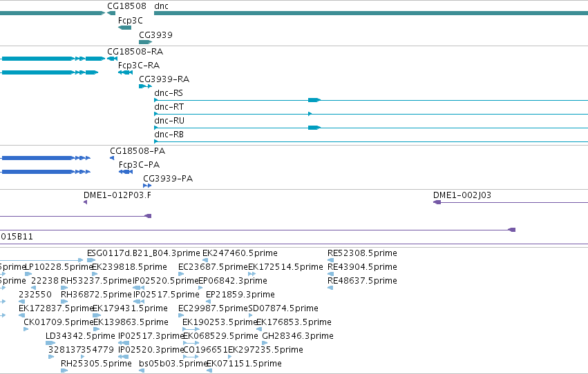Select the DME1-002J03 clone label

(462, 195)
